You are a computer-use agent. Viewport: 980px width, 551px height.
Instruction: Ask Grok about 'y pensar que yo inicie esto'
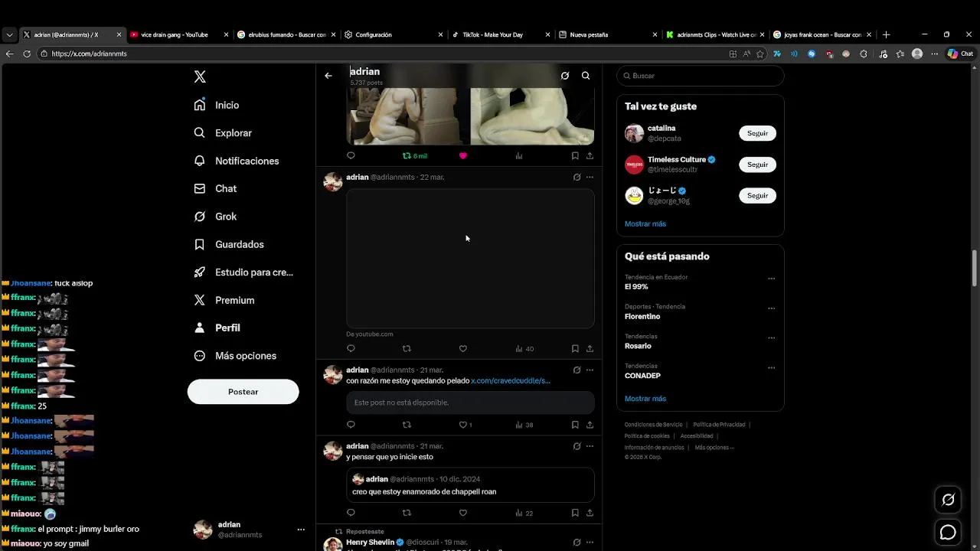(577, 445)
